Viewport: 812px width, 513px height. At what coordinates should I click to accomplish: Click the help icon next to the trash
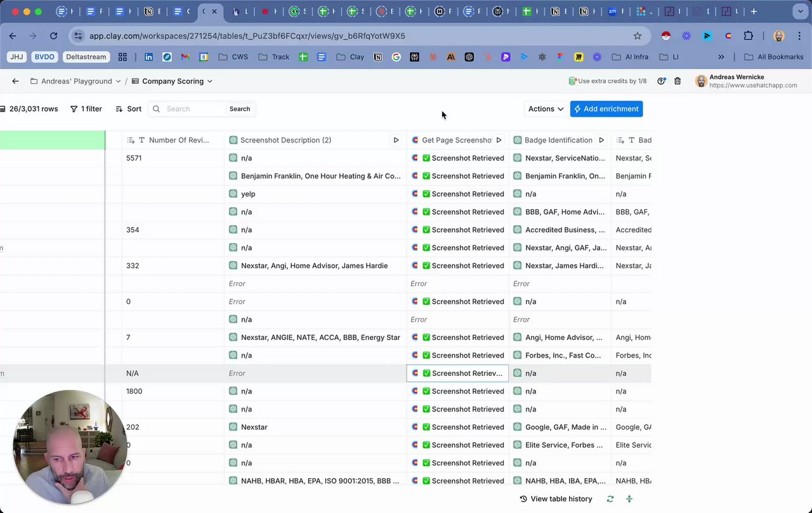(661, 81)
